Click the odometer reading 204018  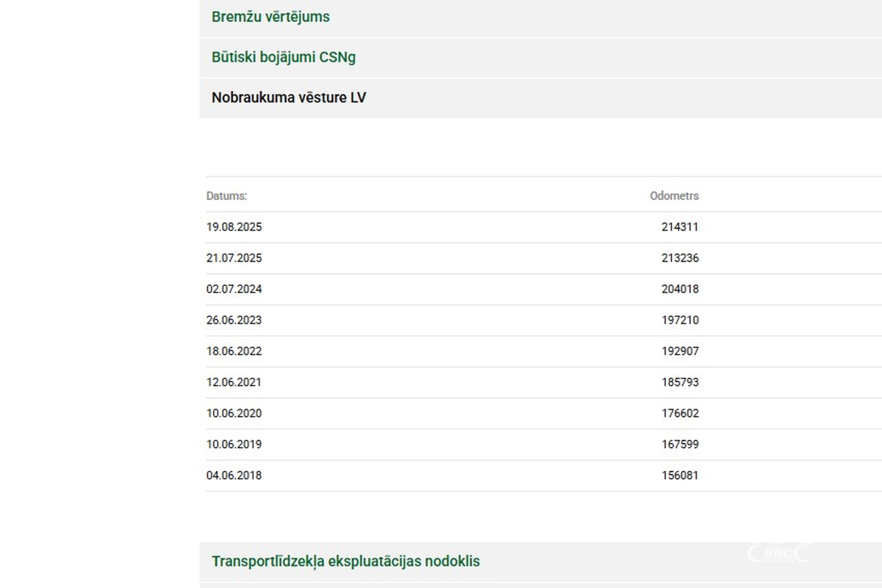click(x=680, y=289)
